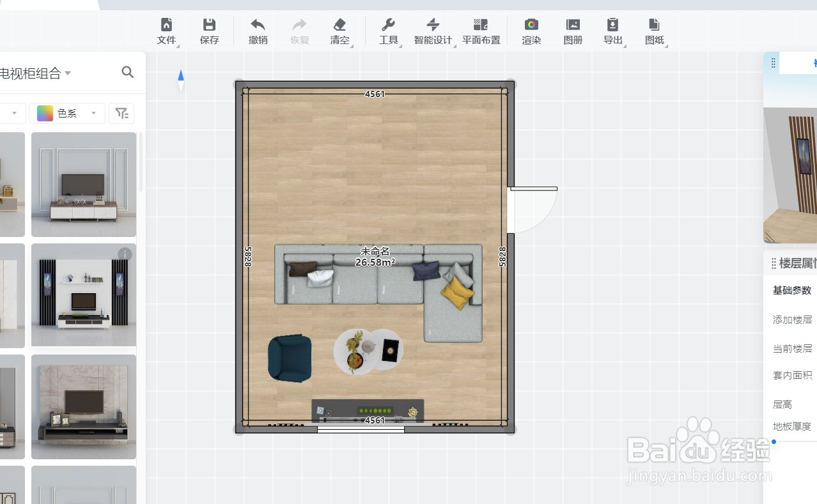Click the 地板厚度 label

[792, 427]
